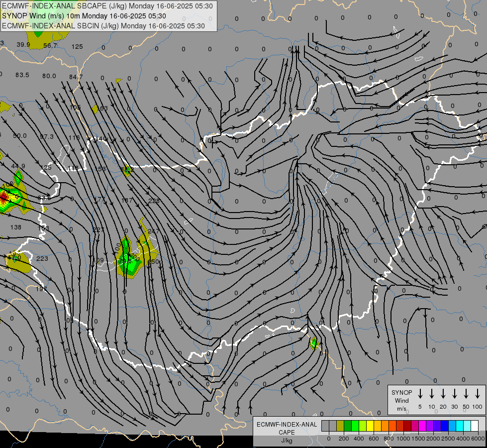
Task: Click the small green CAPE patch near southern border
Action: (314, 343)
